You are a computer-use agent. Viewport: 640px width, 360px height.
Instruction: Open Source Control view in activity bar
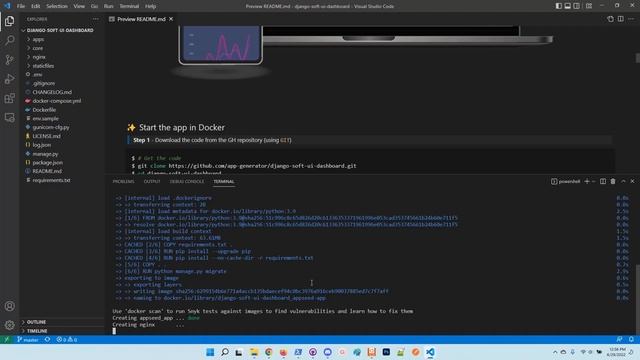pos(9,60)
